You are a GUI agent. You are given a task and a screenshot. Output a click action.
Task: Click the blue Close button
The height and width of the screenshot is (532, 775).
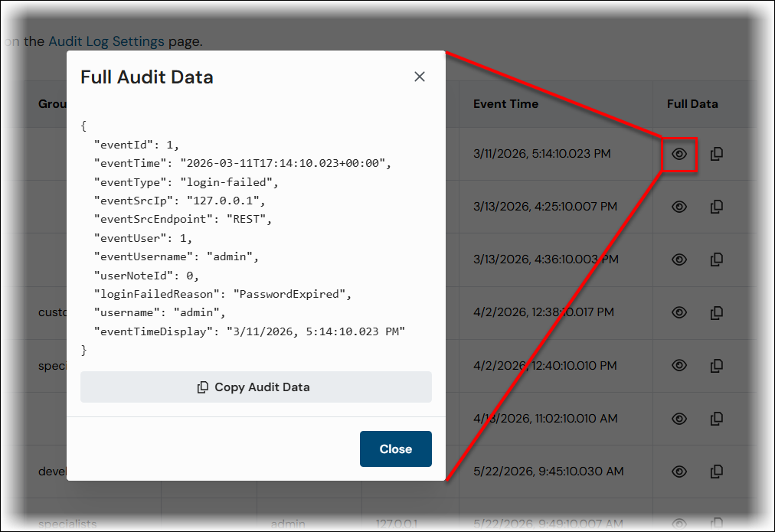click(x=396, y=449)
